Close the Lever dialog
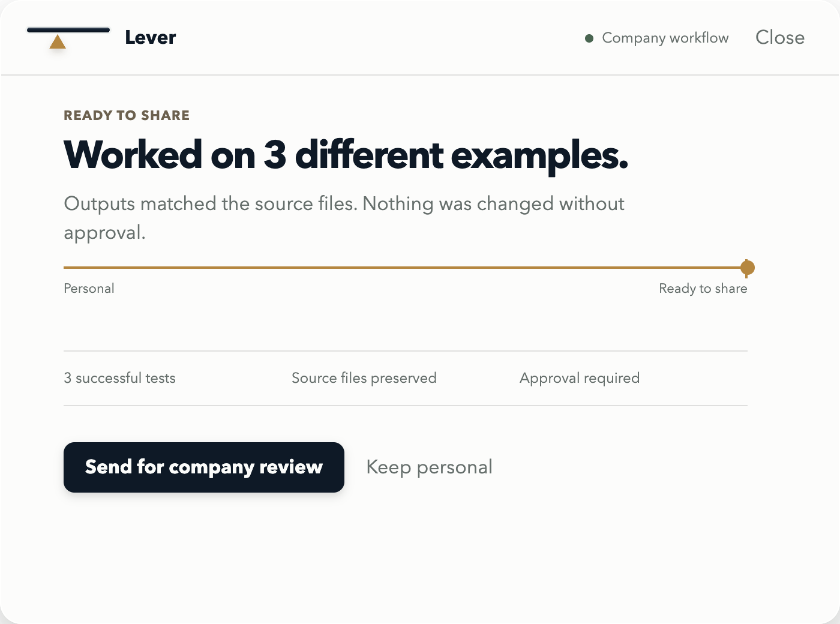This screenshot has width=840, height=624. pyautogui.click(x=780, y=37)
